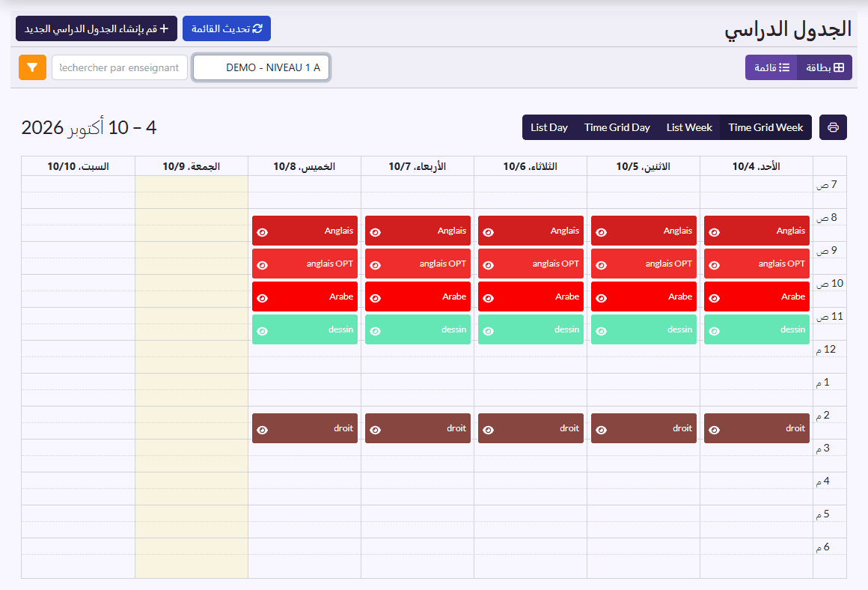Click the plus icon to create new timetable
This screenshot has height=590, width=868.
[x=164, y=28]
